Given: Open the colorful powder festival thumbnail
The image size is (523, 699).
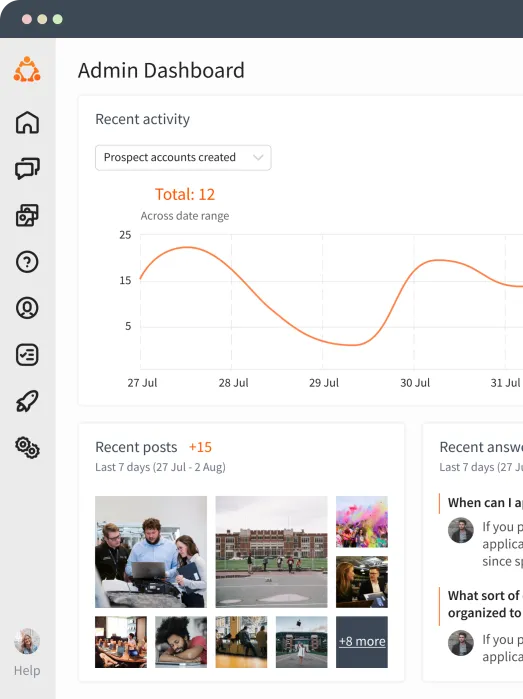Looking at the screenshot, I should pyautogui.click(x=362, y=522).
